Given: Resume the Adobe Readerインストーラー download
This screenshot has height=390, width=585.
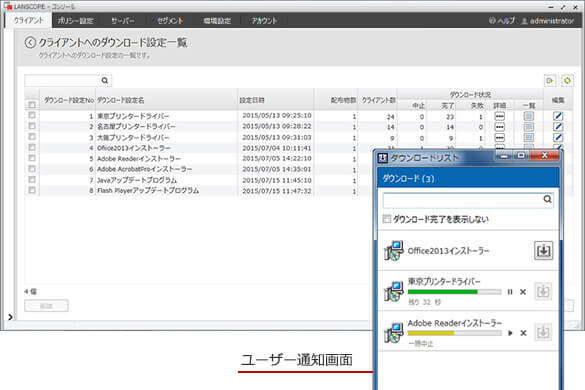Looking at the screenshot, I should click(510, 333).
